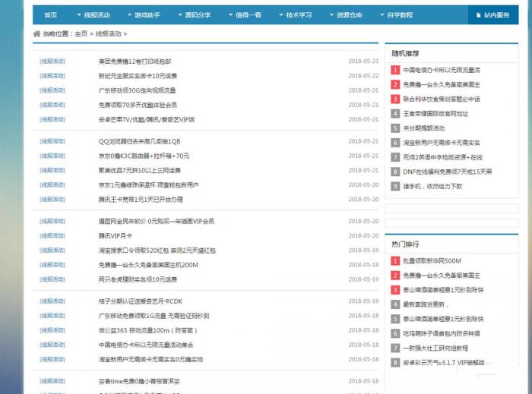
Task: Open the article 美团免费撸12卷打印纸包邮
Action: (135, 61)
